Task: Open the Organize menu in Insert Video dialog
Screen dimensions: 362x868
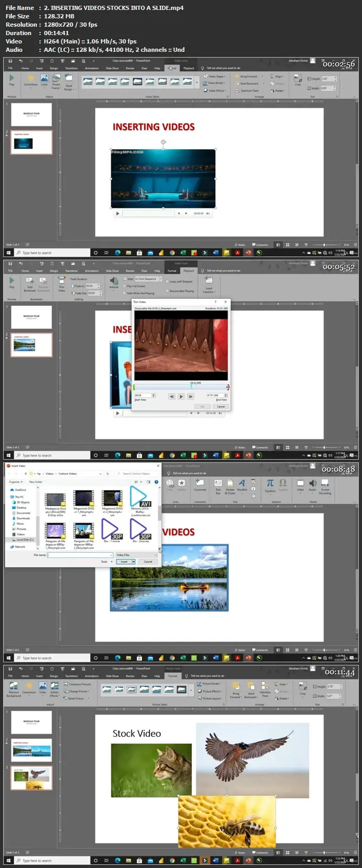Action: coord(15,482)
